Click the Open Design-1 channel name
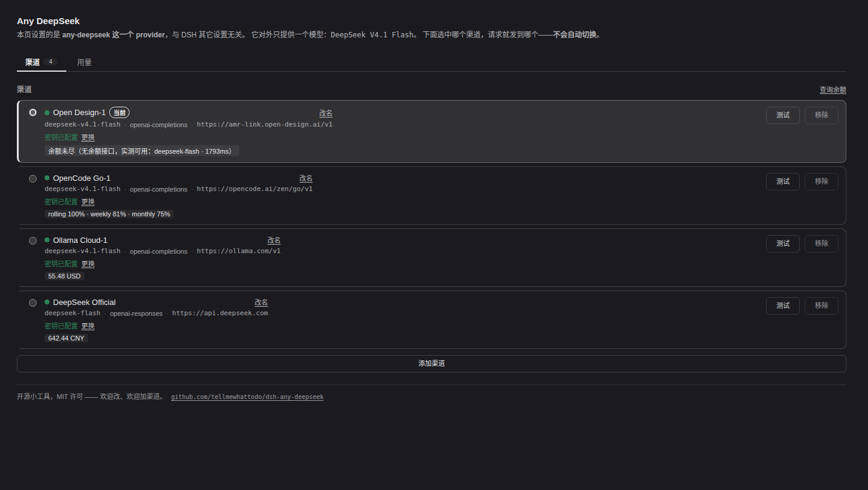The width and height of the screenshot is (868, 490). click(79, 113)
